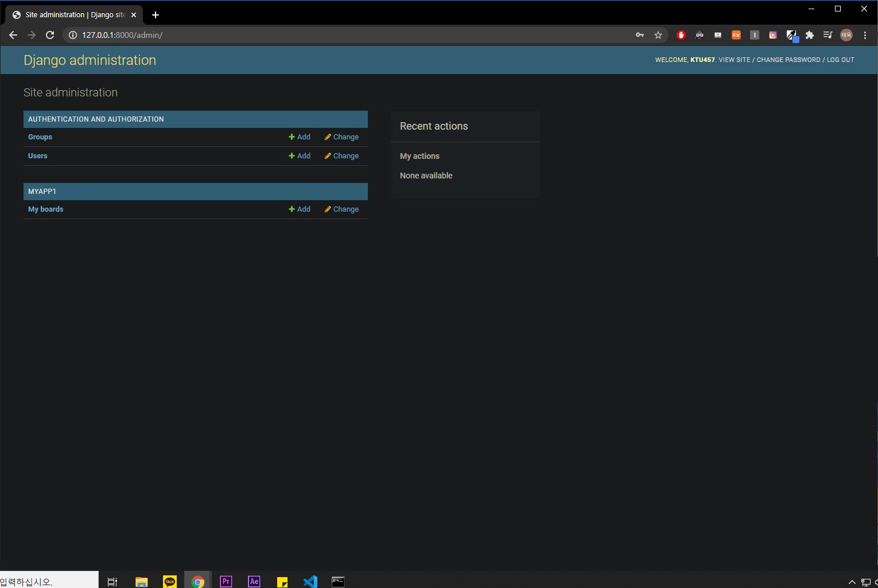Screen dimensions: 878x588
Task: Open a new browser tab
Action: pyautogui.click(x=156, y=15)
